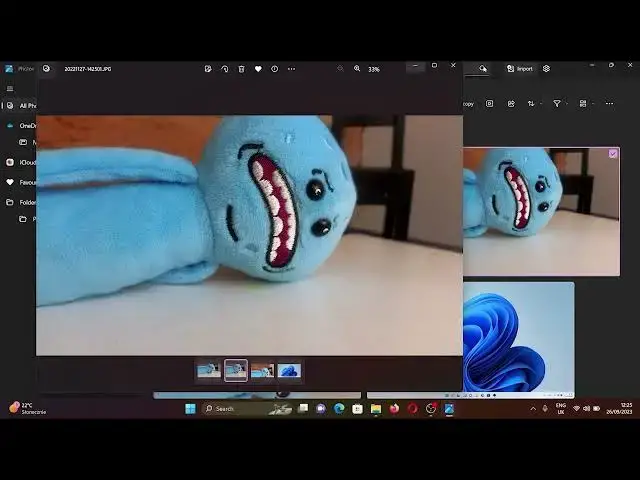This screenshot has height=480, width=640.
Task: Click the microphone icon in system tray
Action: click(x=545, y=409)
